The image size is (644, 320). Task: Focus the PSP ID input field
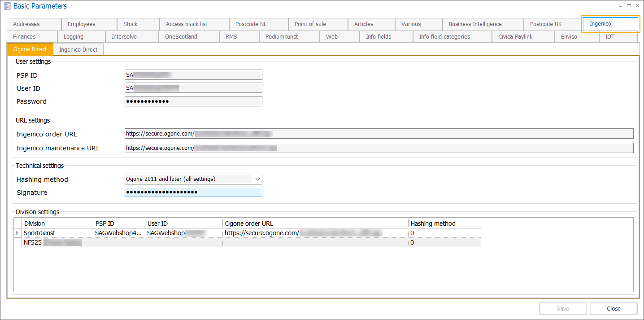click(x=193, y=75)
